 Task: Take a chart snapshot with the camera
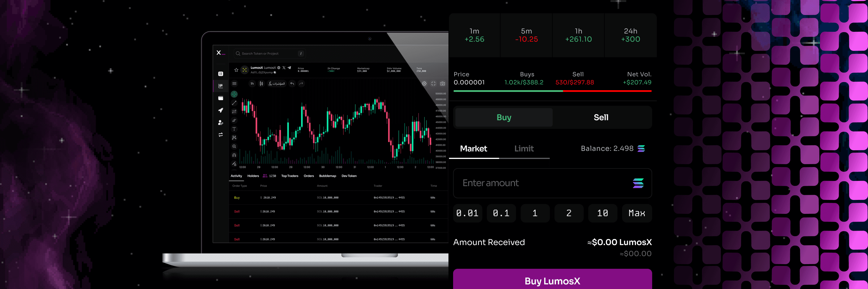[442, 84]
